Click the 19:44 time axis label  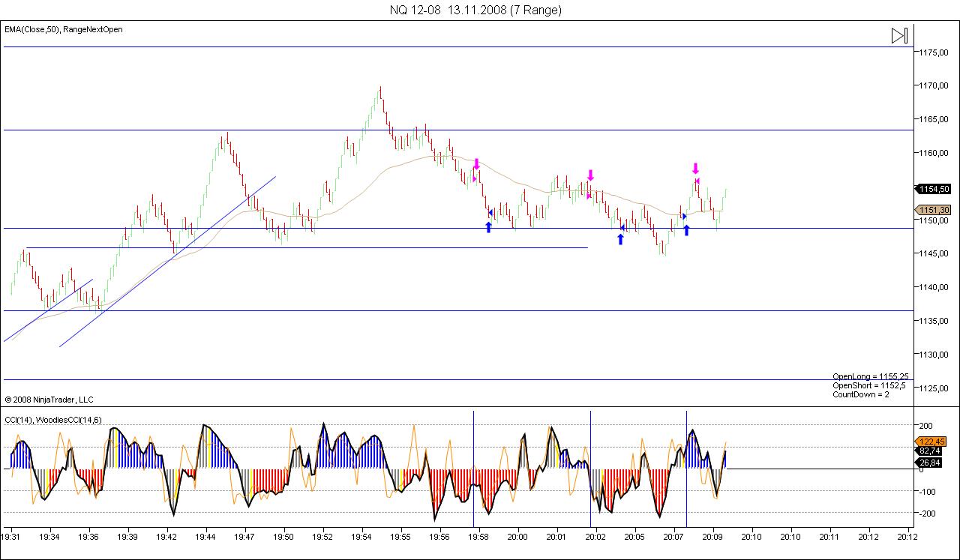[206, 537]
